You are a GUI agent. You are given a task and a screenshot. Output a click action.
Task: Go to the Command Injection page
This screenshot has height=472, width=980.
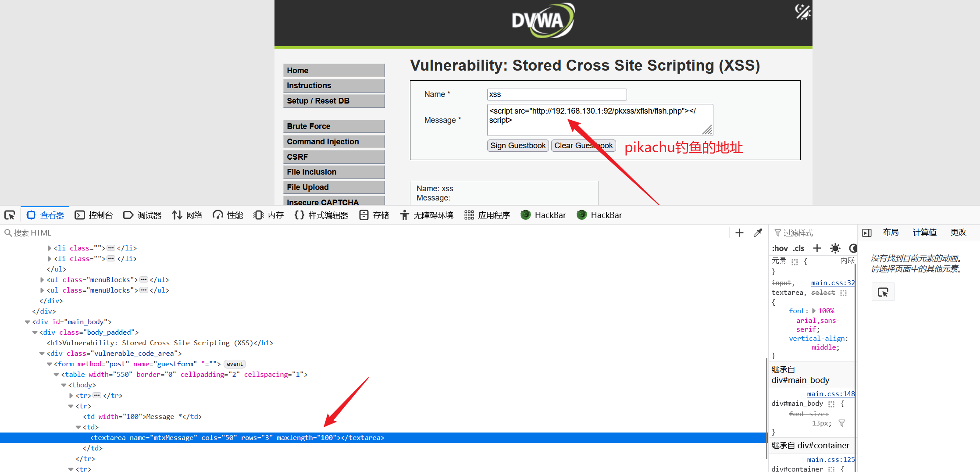coord(334,142)
